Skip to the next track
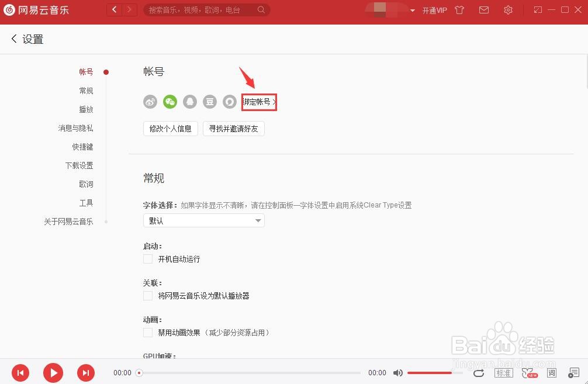Image resolution: width=588 pixels, height=384 pixels. [86, 373]
